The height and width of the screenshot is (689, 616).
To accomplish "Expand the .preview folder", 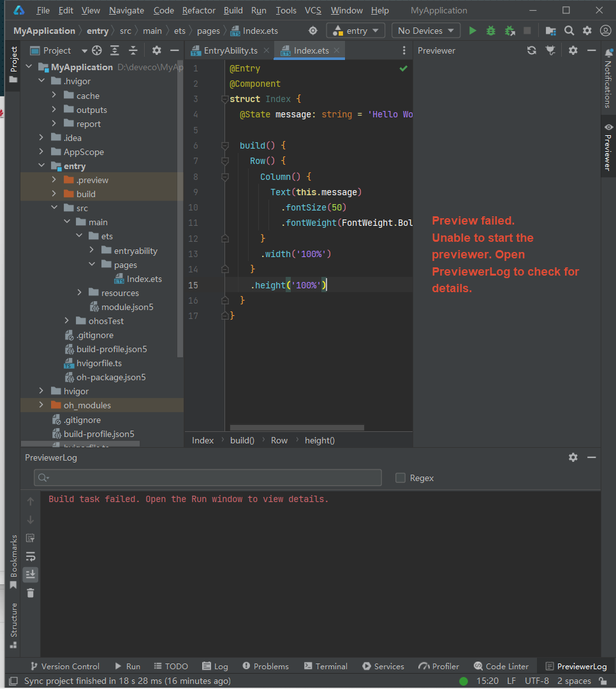I will [54, 180].
